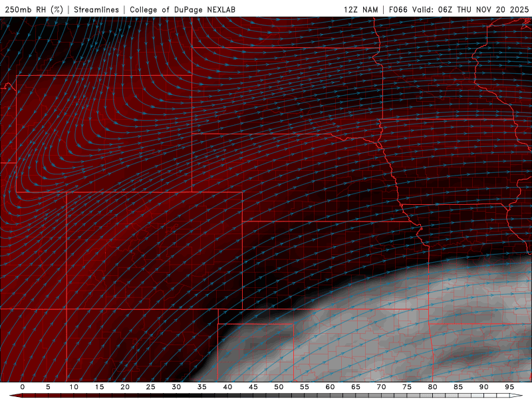Image resolution: width=532 pixels, height=399 pixels.
Task: Click the "250mb RH (%)" title text
Action: coord(34,9)
